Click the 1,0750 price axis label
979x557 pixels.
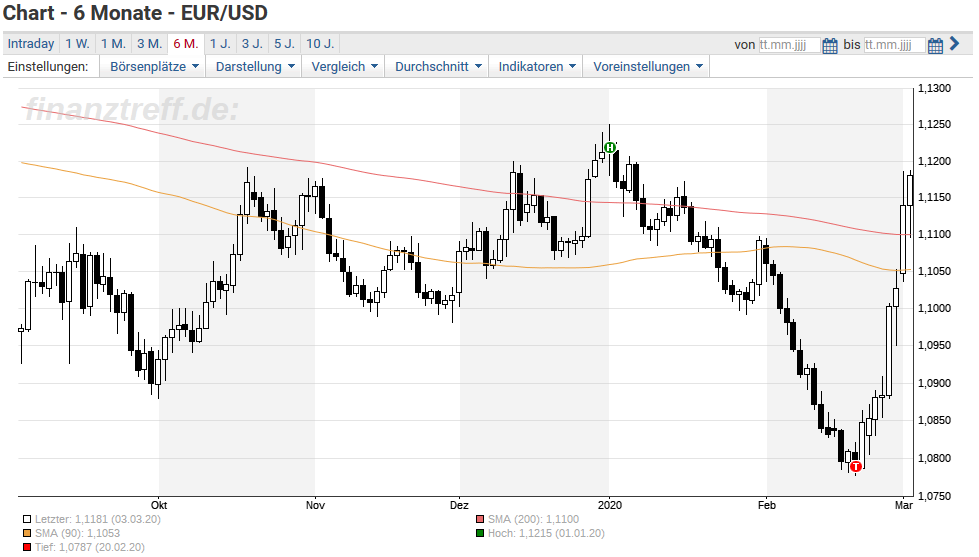(x=934, y=496)
